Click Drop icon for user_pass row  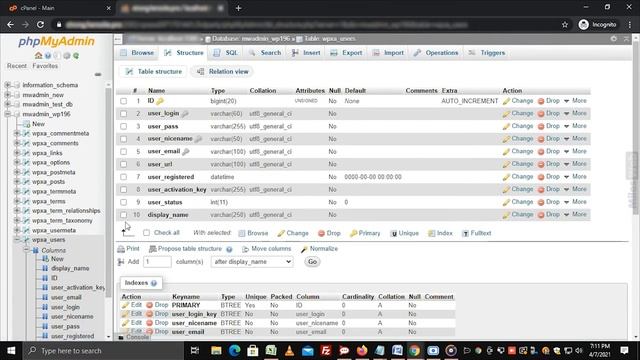click(541, 126)
